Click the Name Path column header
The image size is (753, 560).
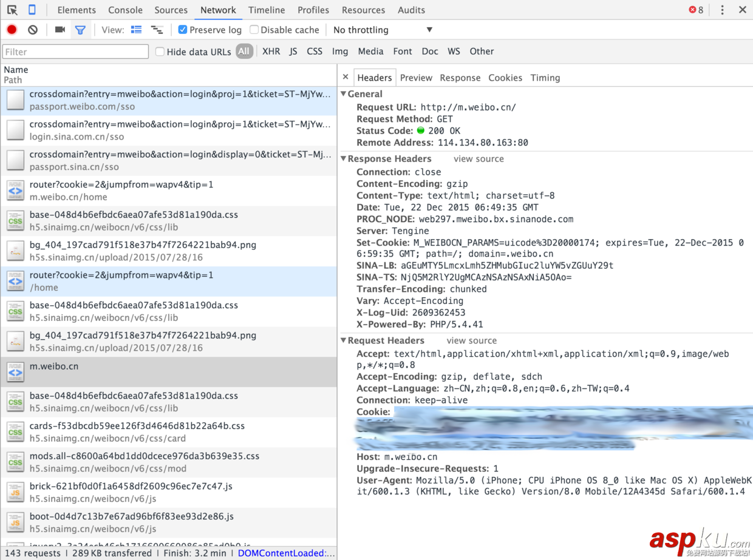[169, 75]
